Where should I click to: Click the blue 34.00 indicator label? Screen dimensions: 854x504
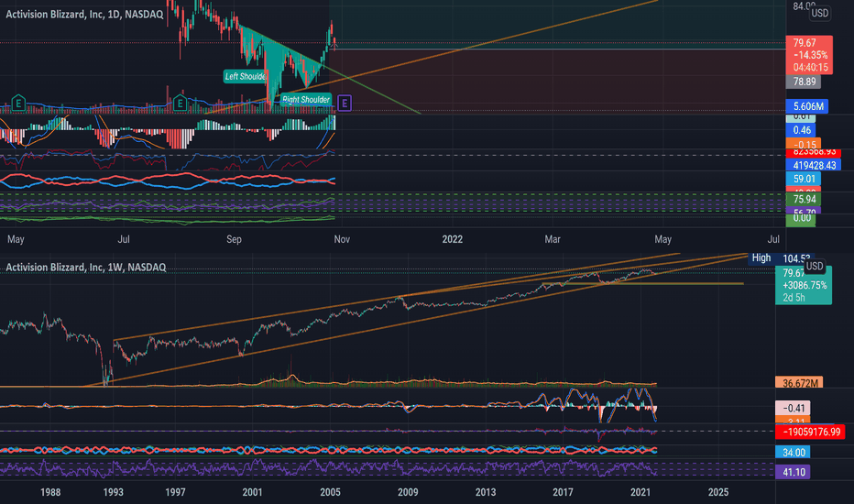pos(793,453)
